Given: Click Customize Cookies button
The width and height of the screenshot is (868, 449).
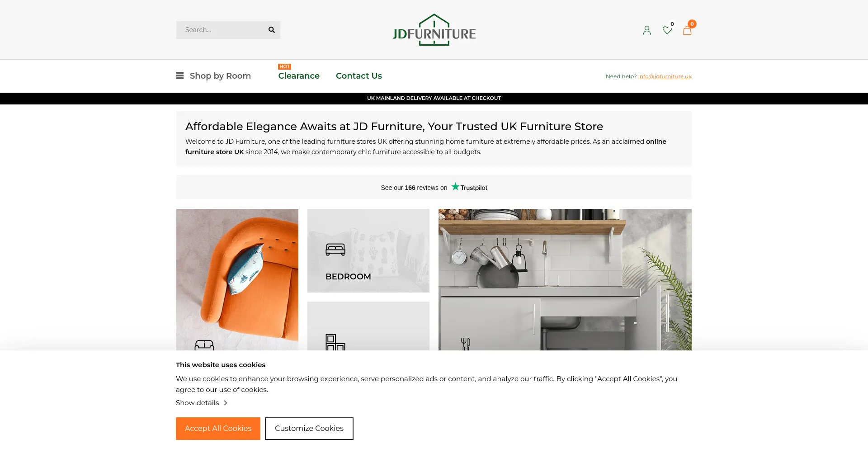Looking at the screenshot, I should coord(309,429).
